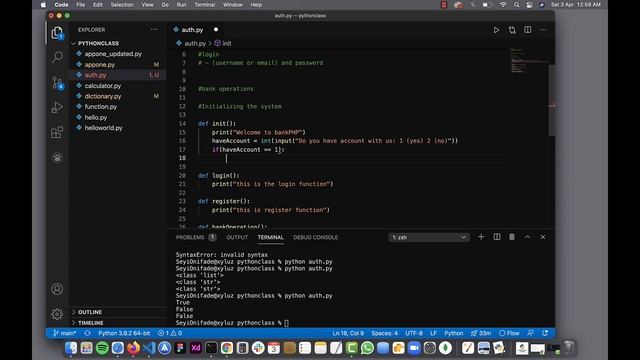The image size is (640, 360).
Task: Click the main branch indicator in status bar
Action: point(64,333)
